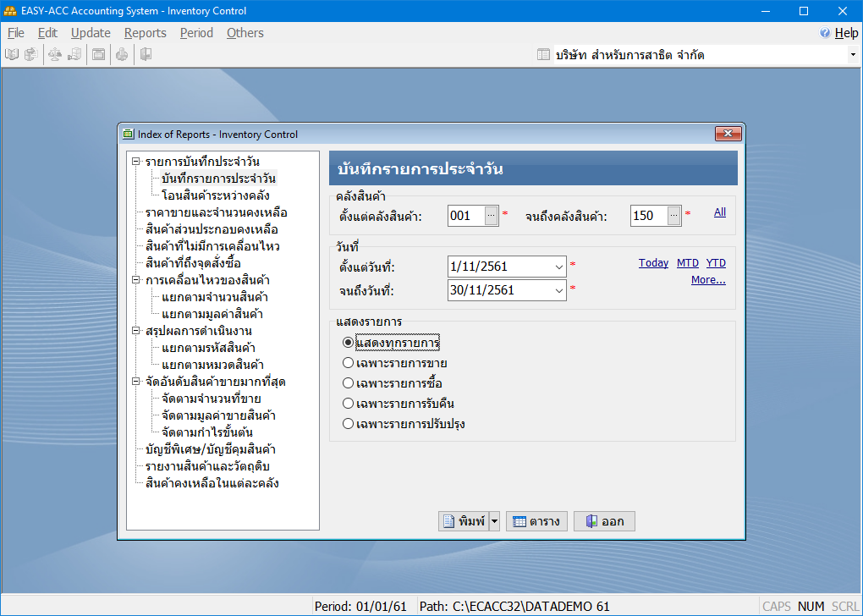Collapse the การเคลื่อนไหวของสินค้า tree node
Screen dimensions: 863x616
click(x=135, y=280)
